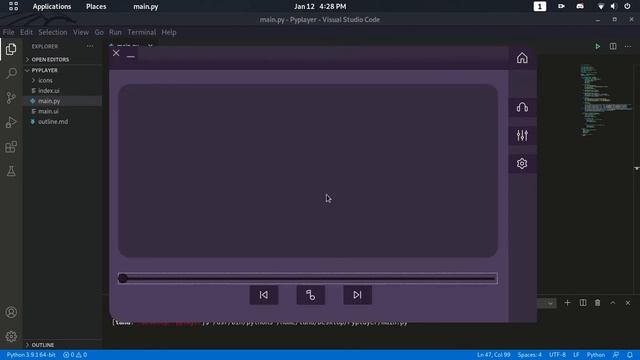Open the clock and calendar

320,7
